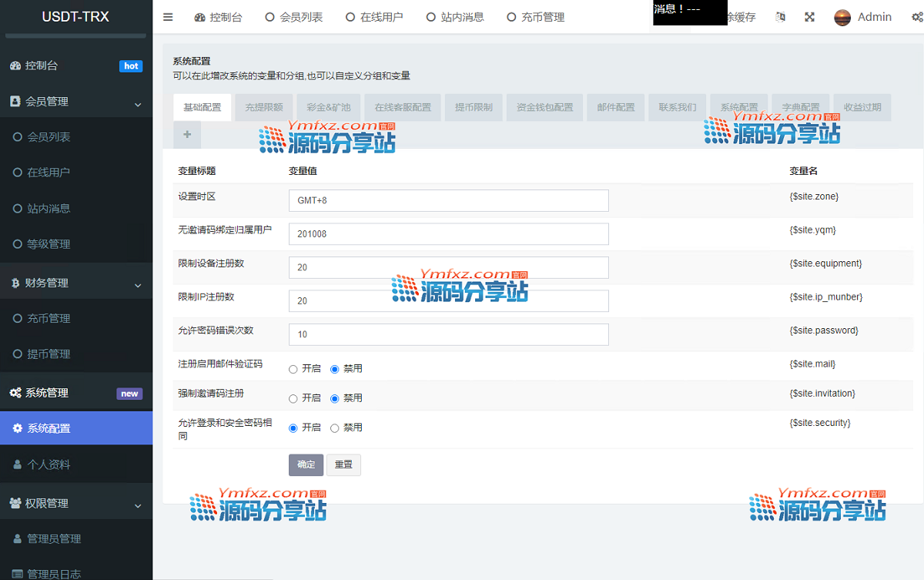Open settings via top-right gears icon
Screen dimensions: 924x580
917,17
